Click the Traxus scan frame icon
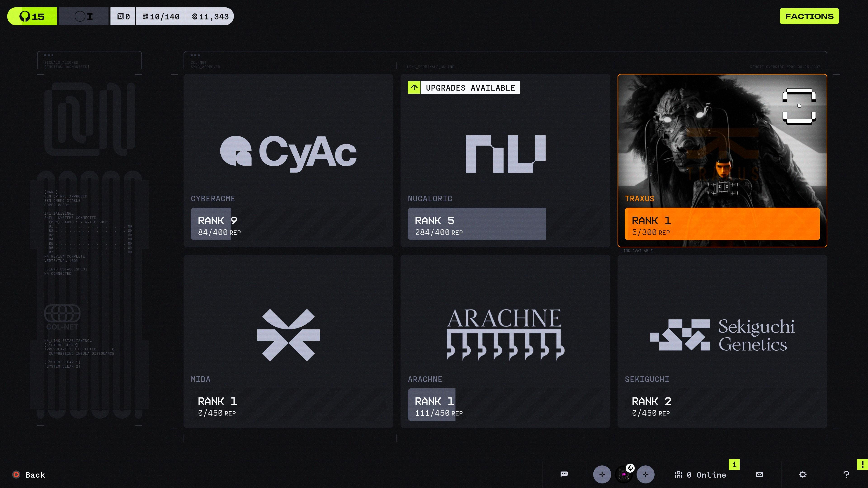This screenshot has height=488, width=868. [x=799, y=106]
